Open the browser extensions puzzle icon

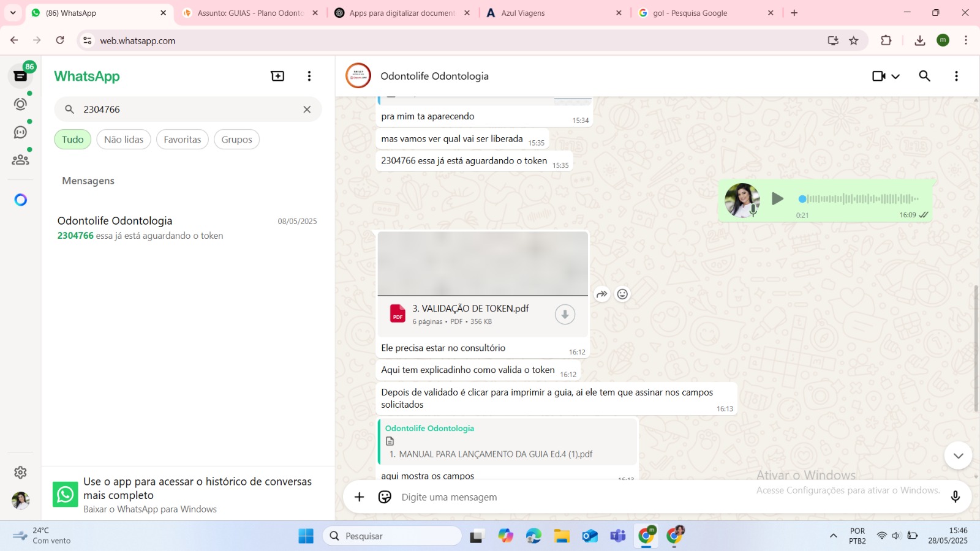click(x=886, y=40)
